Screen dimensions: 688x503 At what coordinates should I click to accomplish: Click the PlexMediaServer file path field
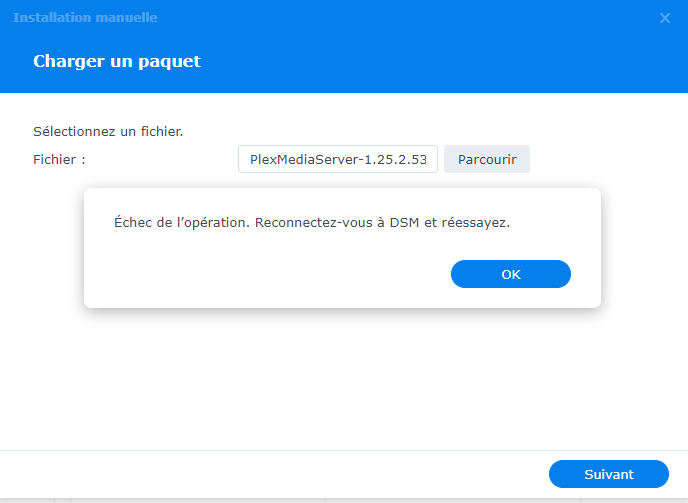[x=338, y=159]
